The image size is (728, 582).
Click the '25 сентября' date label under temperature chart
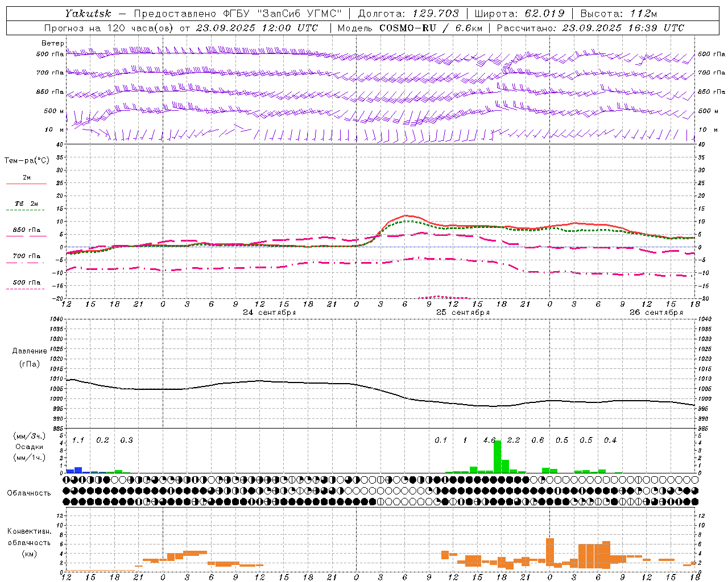point(462,313)
